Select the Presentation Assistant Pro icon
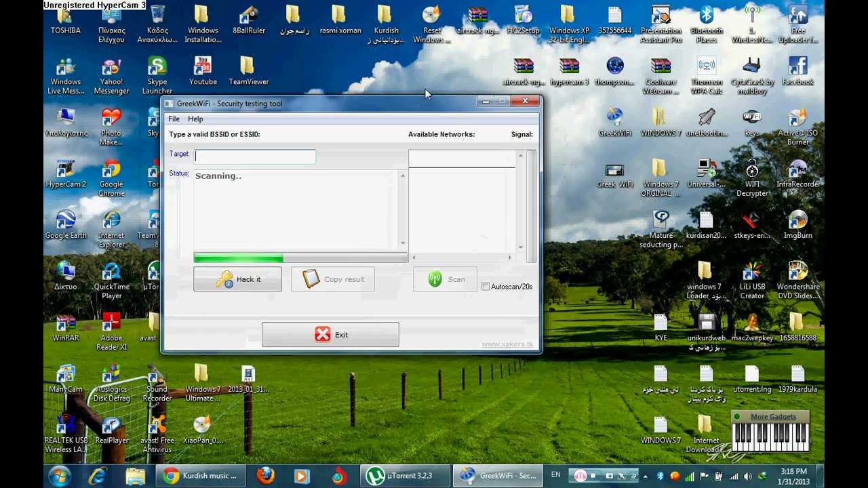 coord(660,24)
